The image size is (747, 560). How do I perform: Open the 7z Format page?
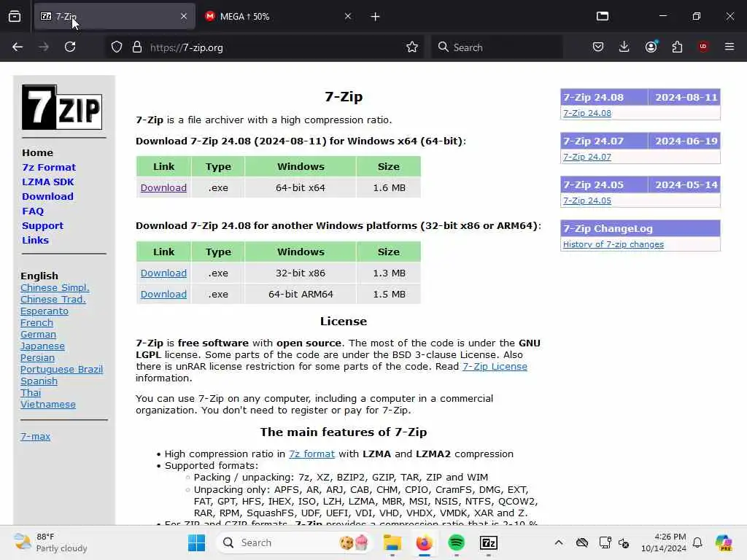pos(49,168)
